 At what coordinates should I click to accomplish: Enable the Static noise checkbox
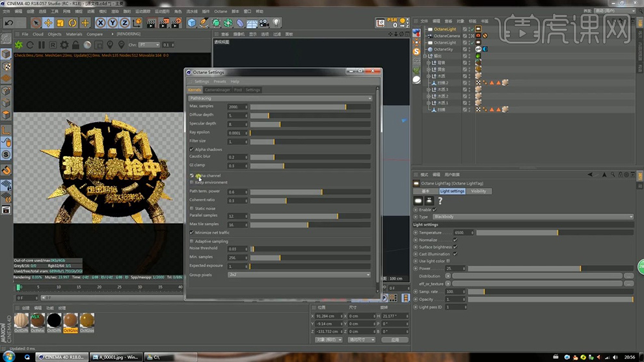point(191,209)
